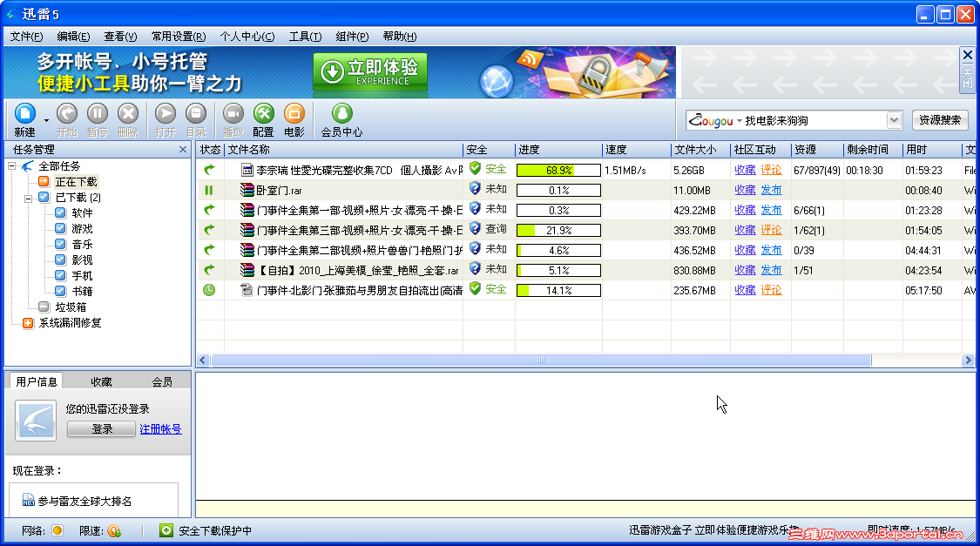Click 发布 link for 卧室门.rar
Viewport: 980px width, 546px height.
[x=771, y=190]
